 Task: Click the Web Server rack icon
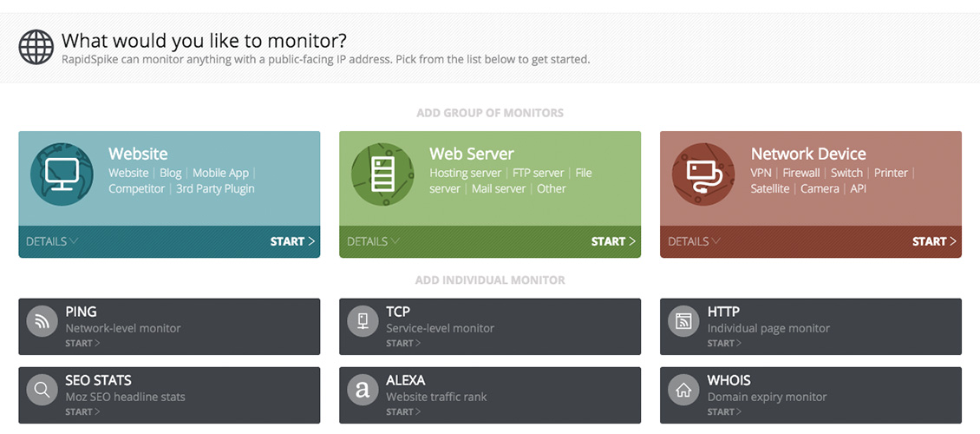382,174
